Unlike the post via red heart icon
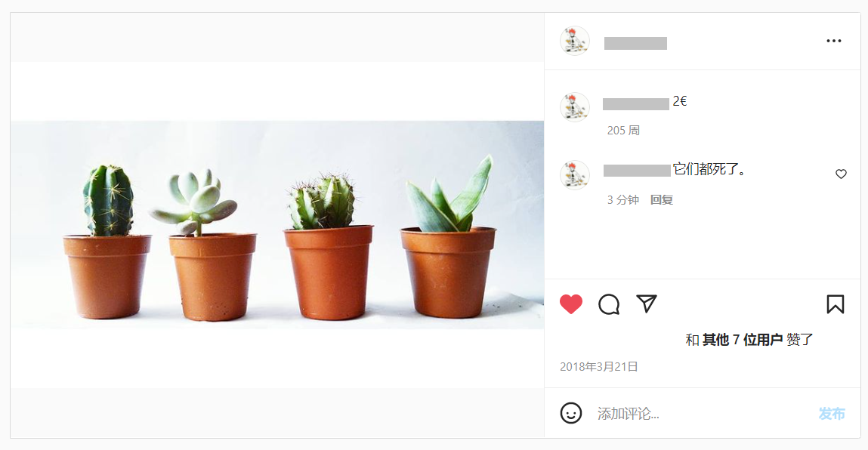Viewport: 868px width, 450px height. click(x=570, y=304)
